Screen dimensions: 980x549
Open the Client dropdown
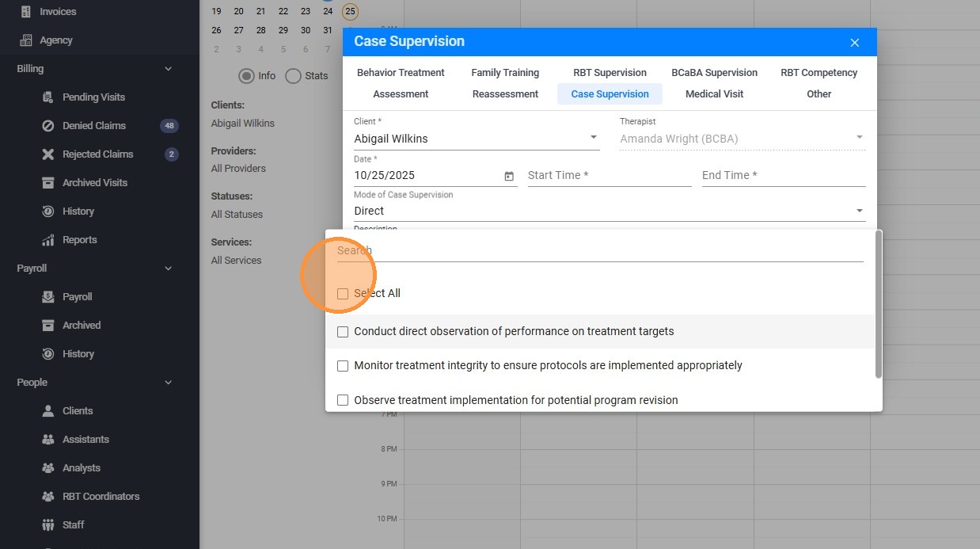[x=594, y=138]
